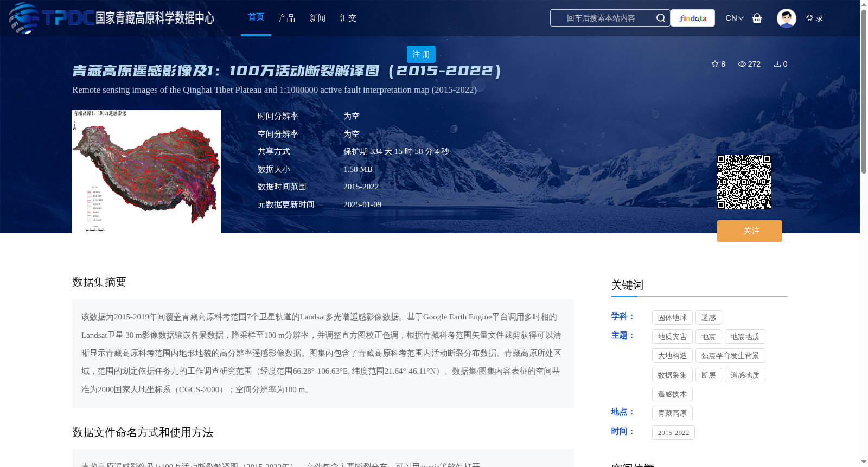Viewport: 868px width, 467px height.
Task: Select the 遥感技术 keyword tag
Action: [x=672, y=394]
